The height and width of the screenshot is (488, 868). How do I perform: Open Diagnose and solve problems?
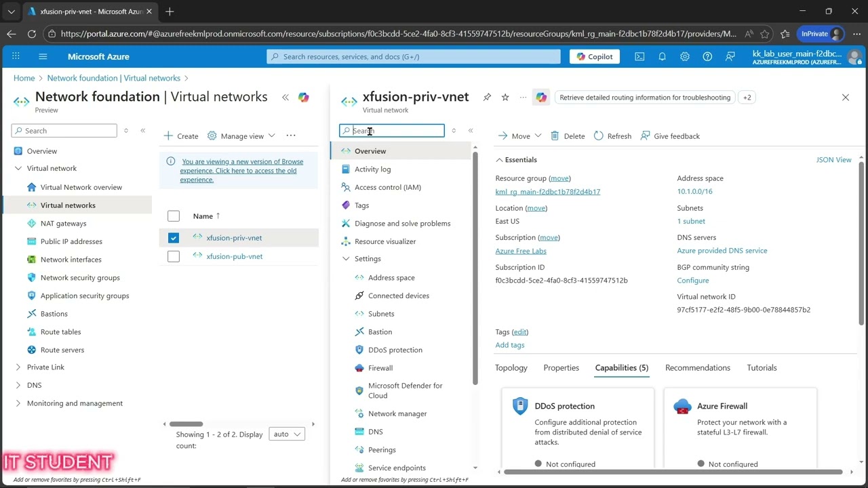click(x=402, y=224)
